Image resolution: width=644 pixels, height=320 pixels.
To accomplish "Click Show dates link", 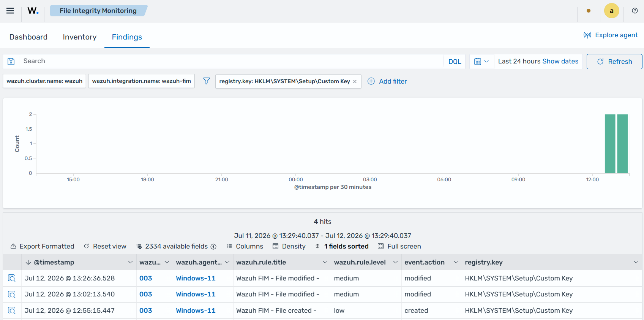I will pos(560,61).
